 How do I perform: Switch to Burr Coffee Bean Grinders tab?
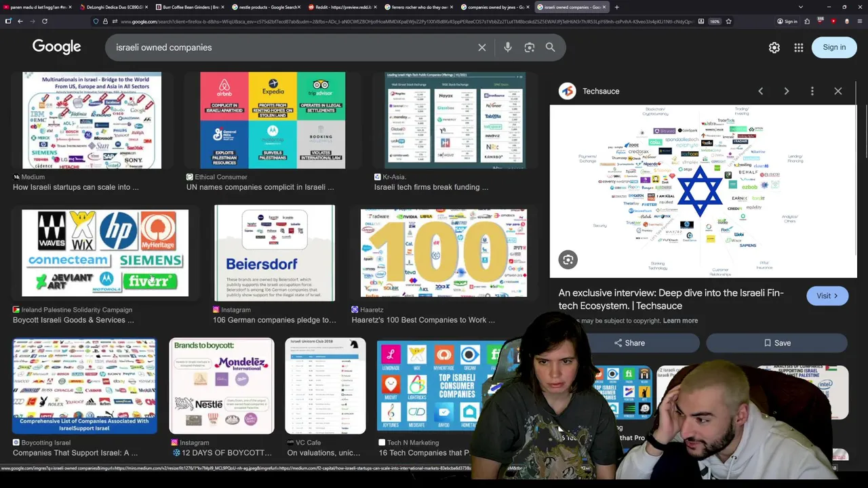click(189, 7)
